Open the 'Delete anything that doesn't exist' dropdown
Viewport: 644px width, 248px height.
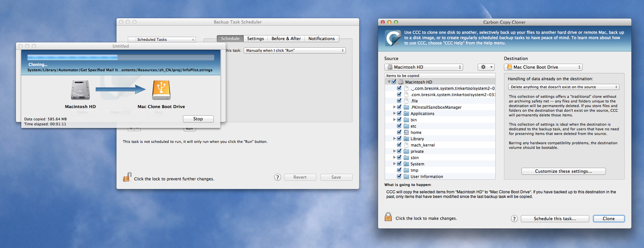pos(564,87)
